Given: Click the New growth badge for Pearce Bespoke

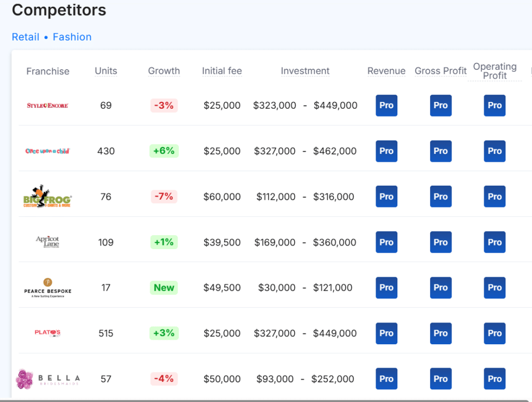Looking at the screenshot, I should 164,288.
